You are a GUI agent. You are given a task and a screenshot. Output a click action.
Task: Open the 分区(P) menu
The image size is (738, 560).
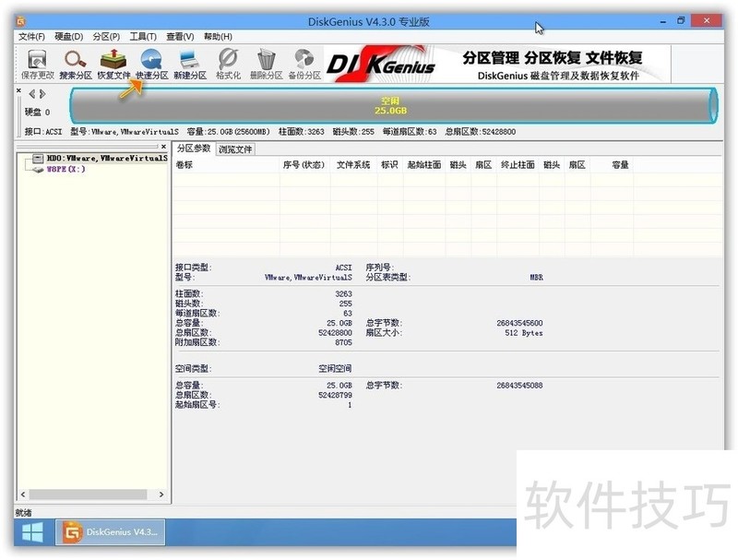(x=106, y=37)
